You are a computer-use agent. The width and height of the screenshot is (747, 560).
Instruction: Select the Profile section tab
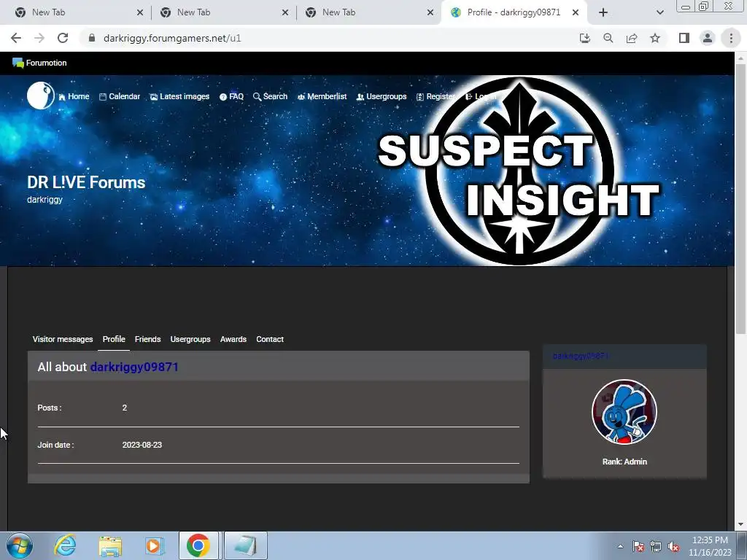(x=114, y=339)
